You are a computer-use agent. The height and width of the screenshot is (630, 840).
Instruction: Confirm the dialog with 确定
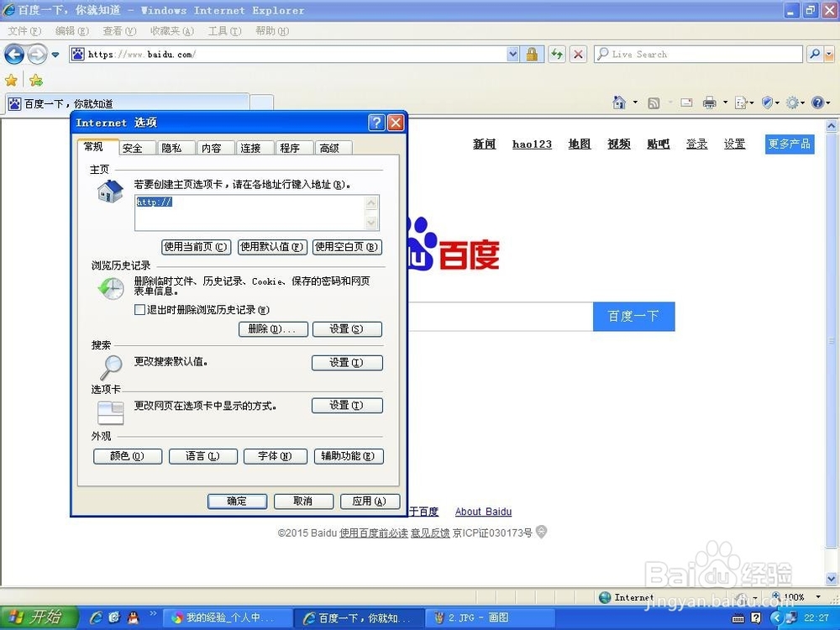(x=237, y=501)
